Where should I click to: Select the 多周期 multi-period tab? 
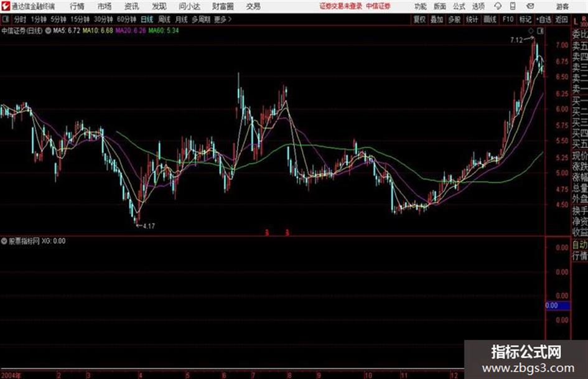point(201,19)
